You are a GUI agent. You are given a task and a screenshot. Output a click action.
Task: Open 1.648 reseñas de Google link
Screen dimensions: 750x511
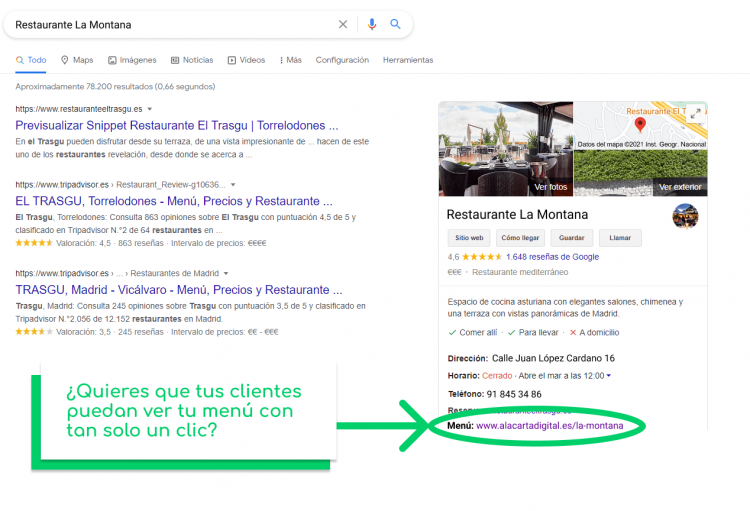[x=552, y=257]
